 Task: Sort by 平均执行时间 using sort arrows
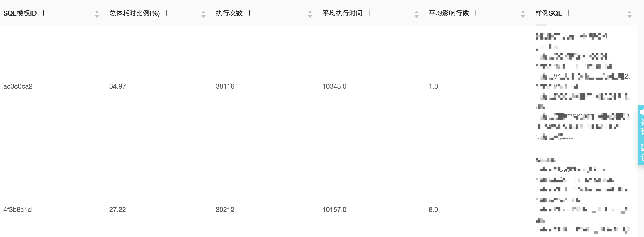click(417, 14)
